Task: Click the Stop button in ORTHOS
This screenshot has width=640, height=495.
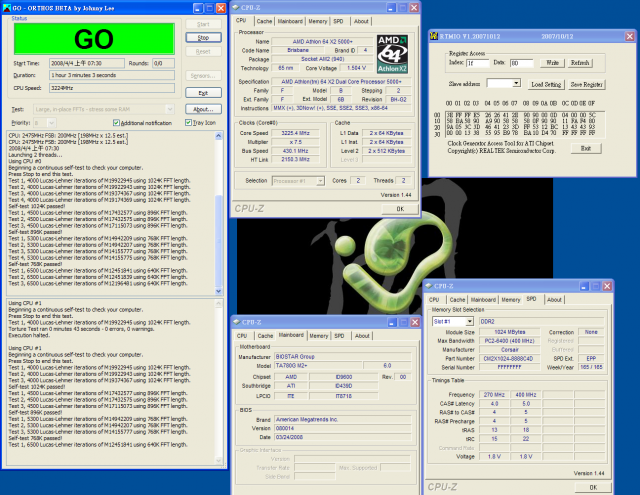Action: (203, 38)
